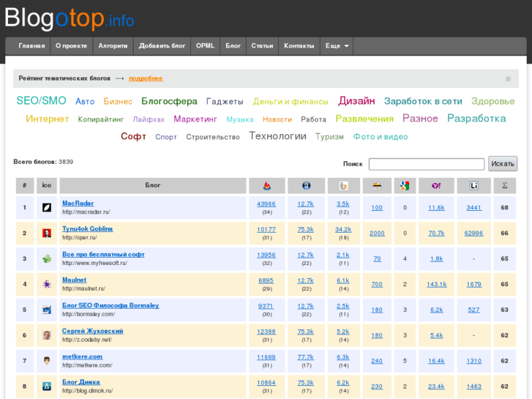Click the # column header
Viewport: 532px width, 399px height.
[25, 185]
